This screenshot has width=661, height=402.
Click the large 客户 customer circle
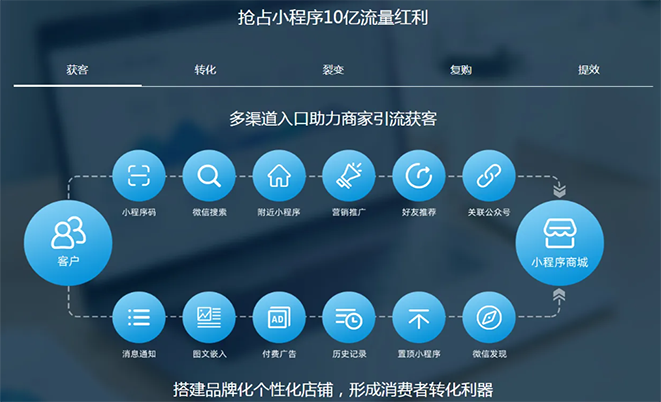69,241
